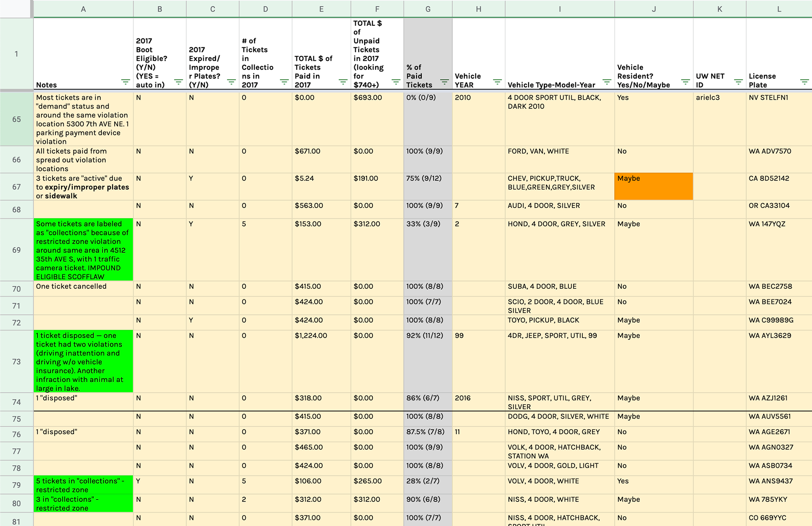Click green note about animal at large
The image size is (812, 526).
coord(83,362)
